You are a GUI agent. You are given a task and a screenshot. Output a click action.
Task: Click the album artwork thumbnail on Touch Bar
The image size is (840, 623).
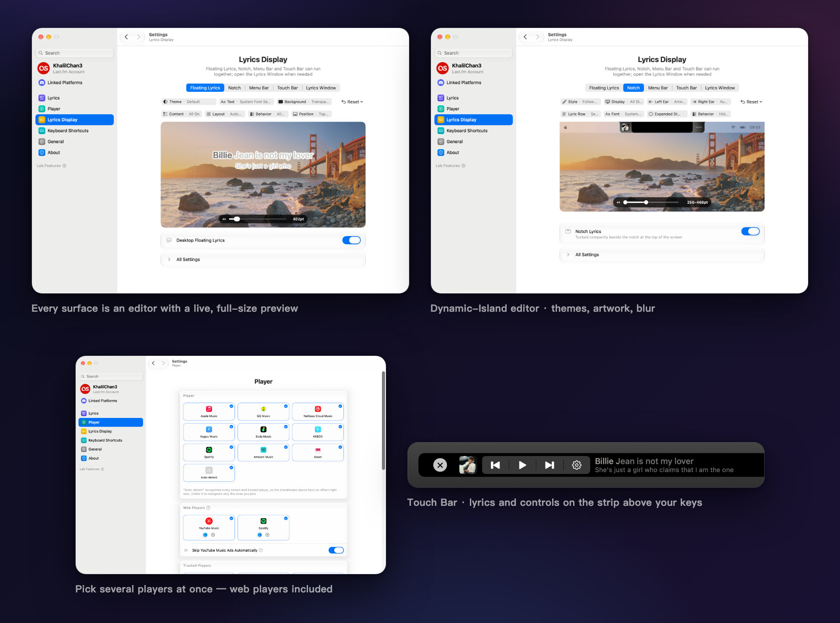(x=468, y=465)
